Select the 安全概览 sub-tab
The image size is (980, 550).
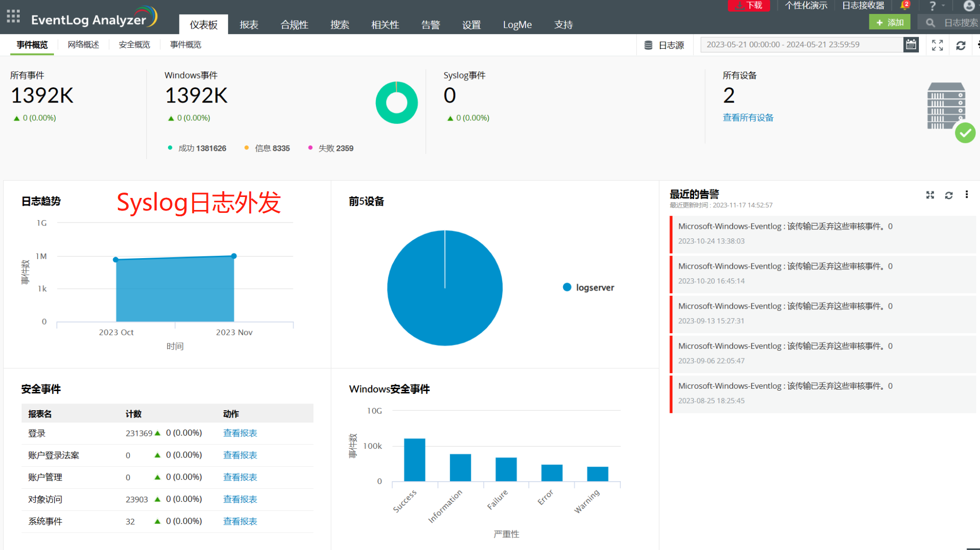coord(134,45)
